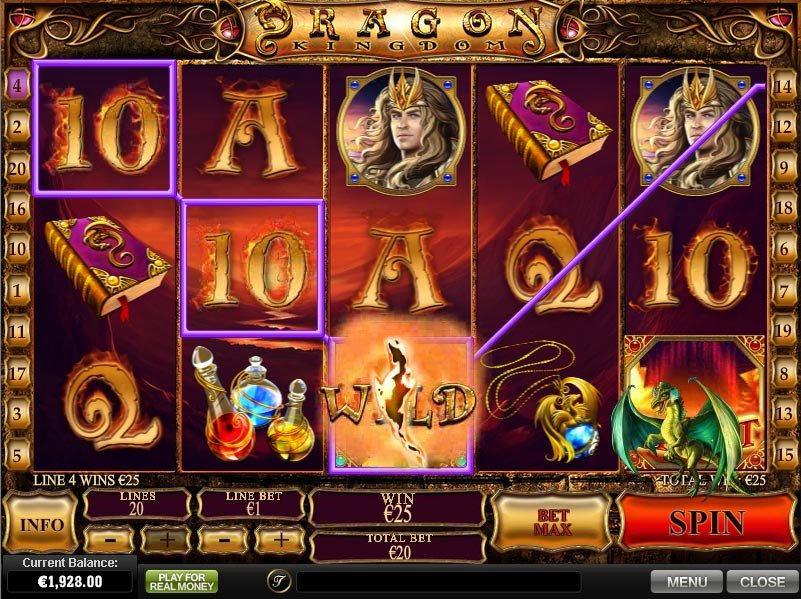Click the CLOSE button at bottom
The height and width of the screenshot is (599, 801).
click(x=762, y=582)
